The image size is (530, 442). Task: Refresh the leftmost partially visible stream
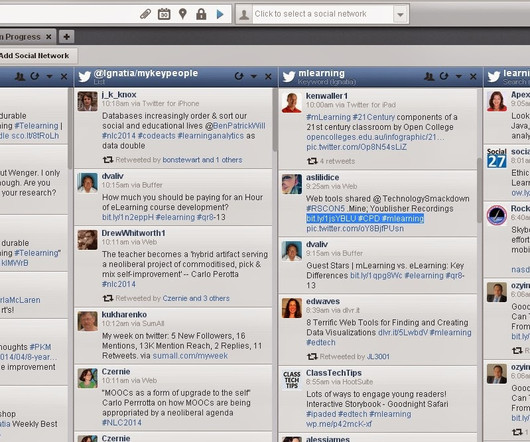coord(34,76)
